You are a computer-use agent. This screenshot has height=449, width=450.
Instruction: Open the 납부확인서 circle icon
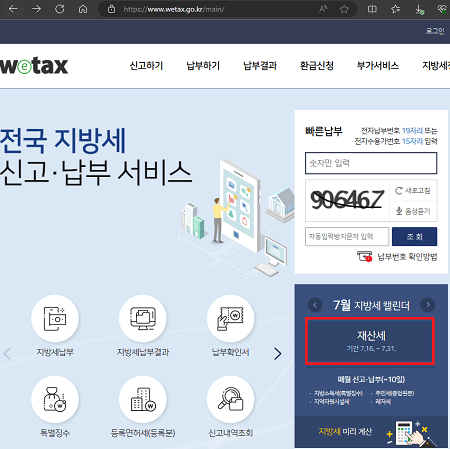pos(230,319)
